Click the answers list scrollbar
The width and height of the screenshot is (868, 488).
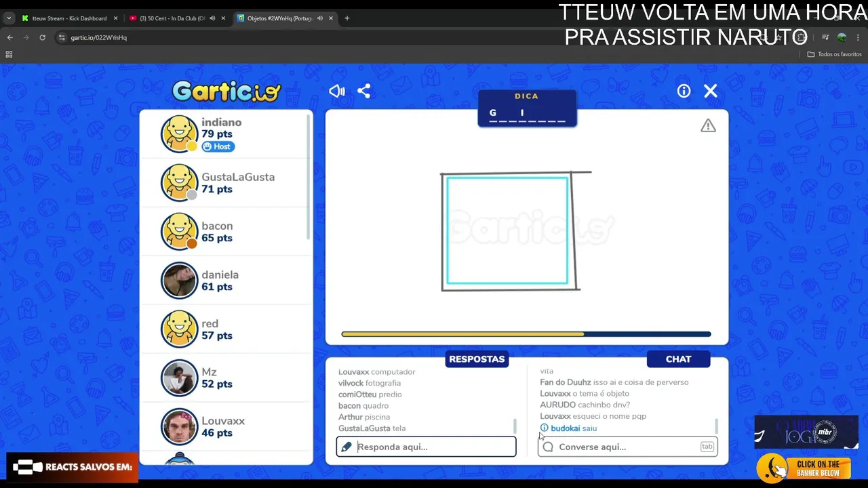[515, 426]
